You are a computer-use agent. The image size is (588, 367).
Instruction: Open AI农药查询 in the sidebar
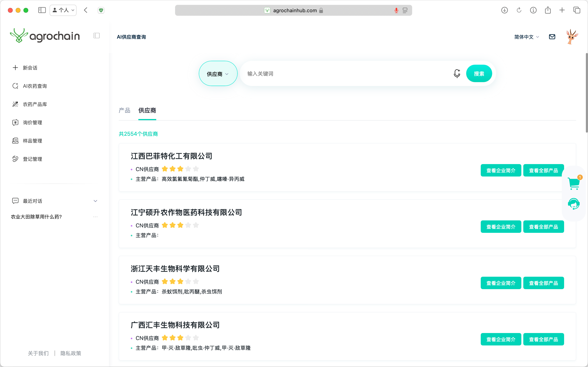tap(35, 86)
